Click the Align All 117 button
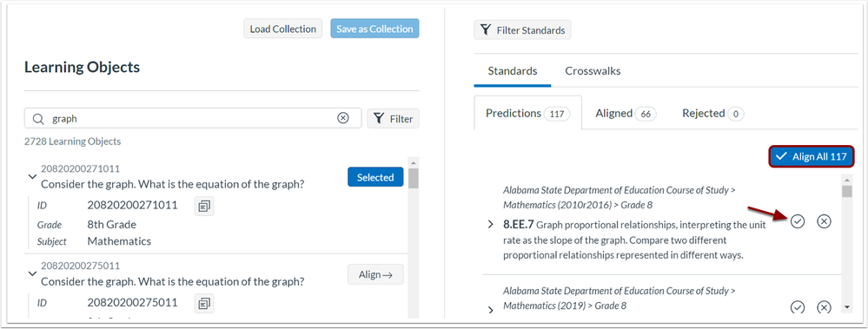The width and height of the screenshot is (868, 329). coord(812,156)
